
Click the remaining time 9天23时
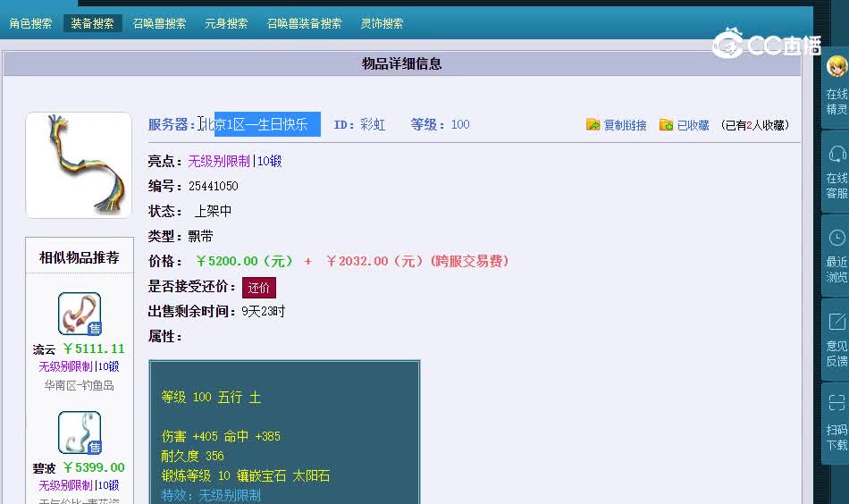point(263,311)
